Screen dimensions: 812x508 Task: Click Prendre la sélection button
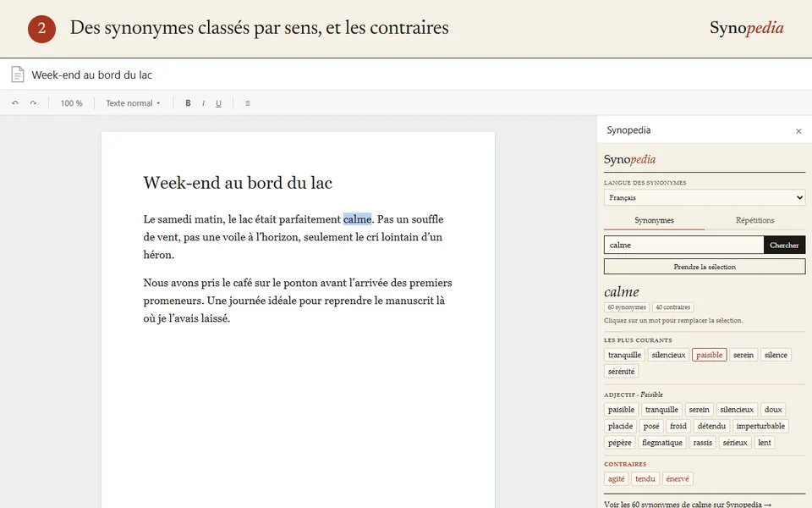[705, 267]
